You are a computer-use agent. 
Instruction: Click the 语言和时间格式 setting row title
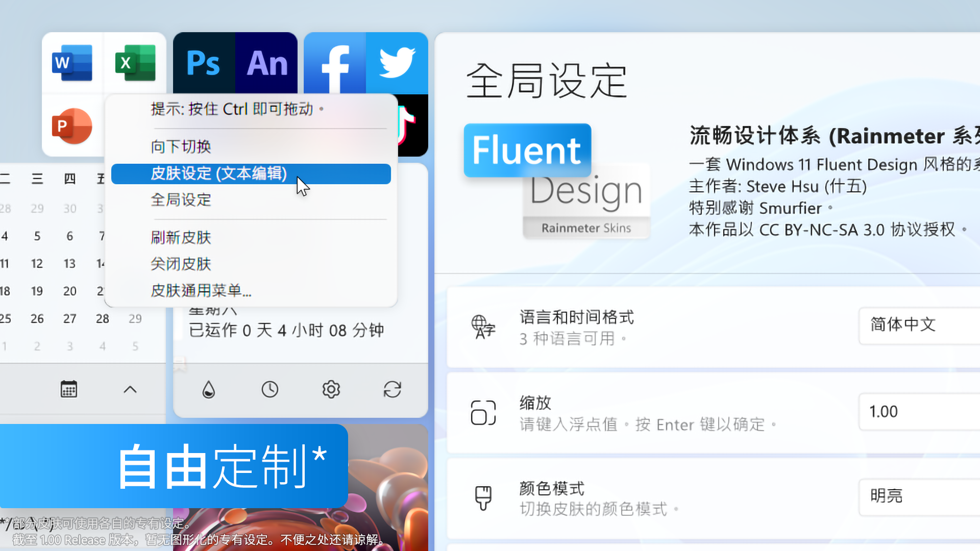(x=577, y=317)
